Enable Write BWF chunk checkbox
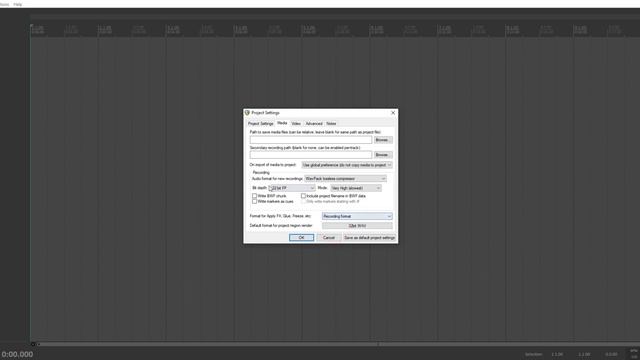Image resolution: width=640 pixels, height=360 pixels. [254, 196]
